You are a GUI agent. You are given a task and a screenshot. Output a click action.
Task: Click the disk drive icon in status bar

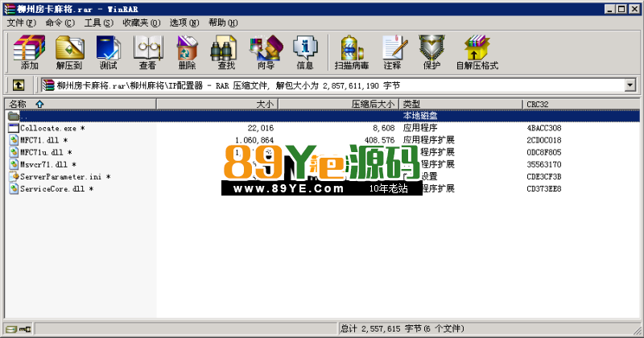13,329
